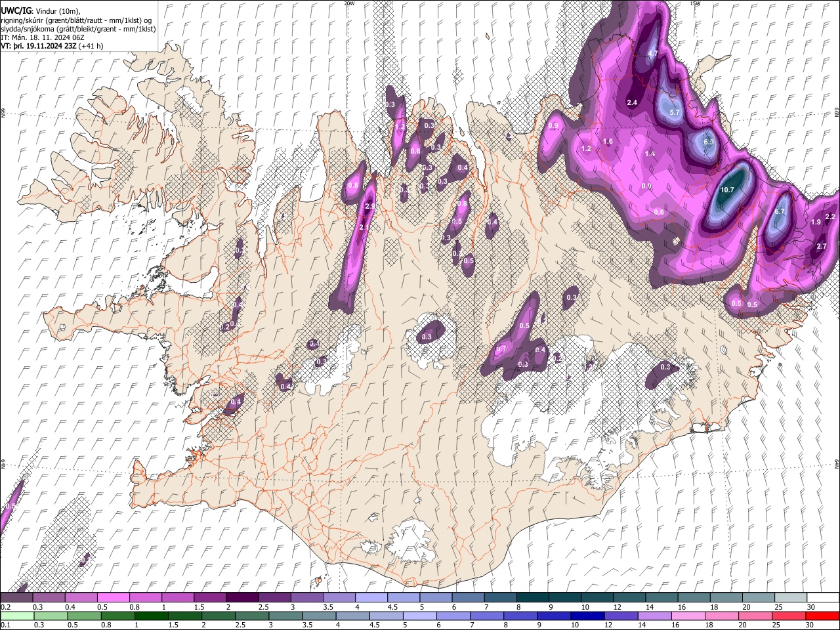Click the 1.6 precipitation label

tap(608, 142)
